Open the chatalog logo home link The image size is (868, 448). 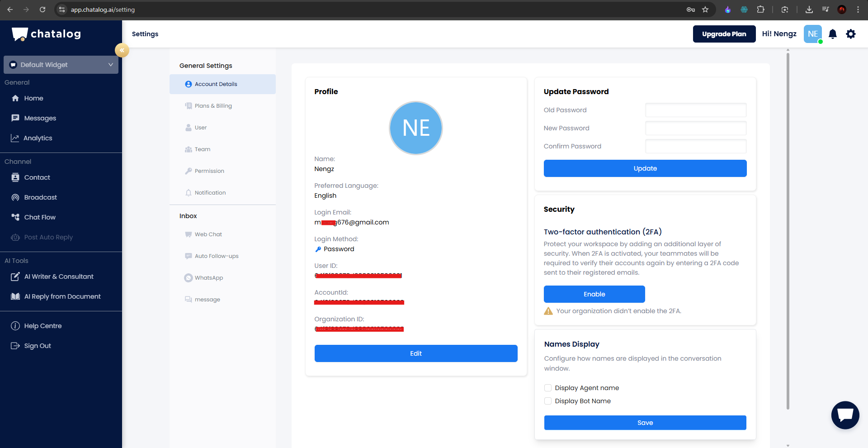[46, 34]
